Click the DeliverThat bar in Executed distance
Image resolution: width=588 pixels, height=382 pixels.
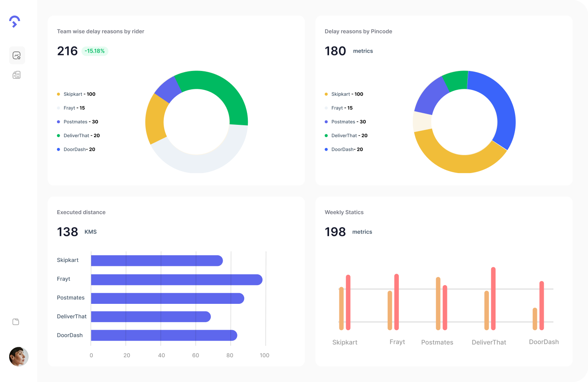point(151,317)
